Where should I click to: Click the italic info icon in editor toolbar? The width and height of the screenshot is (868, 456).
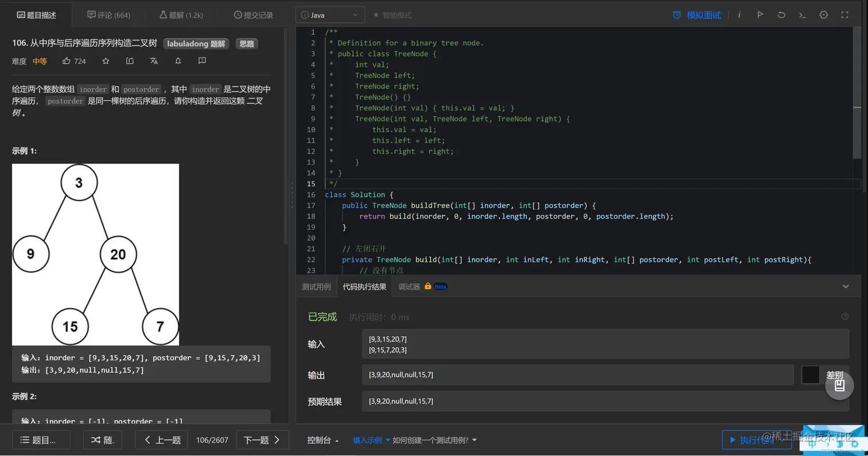(x=739, y=15)
